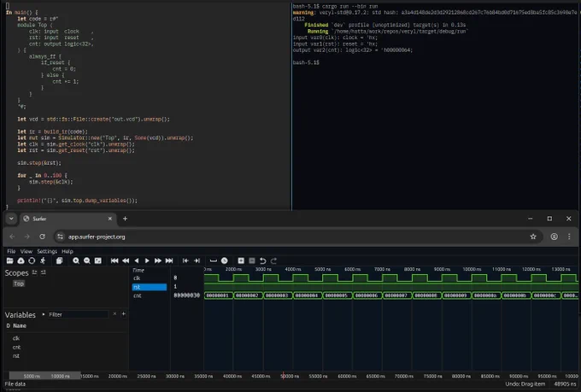Click the zoom out magnifier icon

coord(86,260)
